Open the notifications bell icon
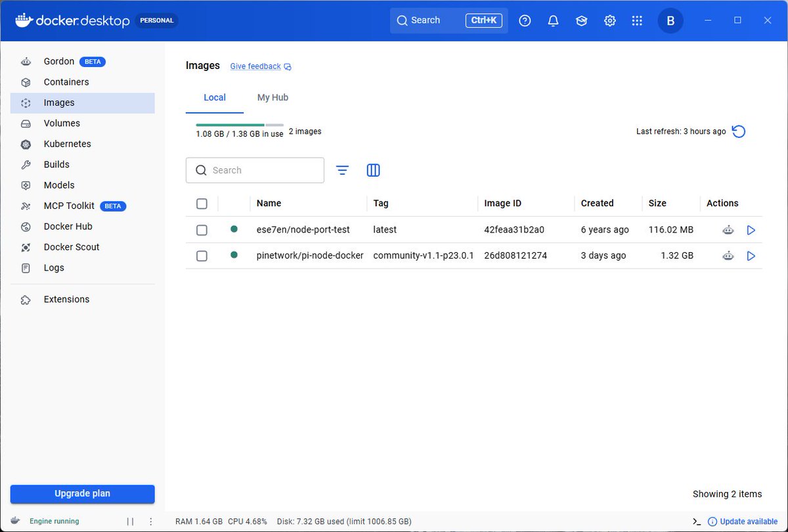This screenshot has width=788, height=532. coord(553,21)
